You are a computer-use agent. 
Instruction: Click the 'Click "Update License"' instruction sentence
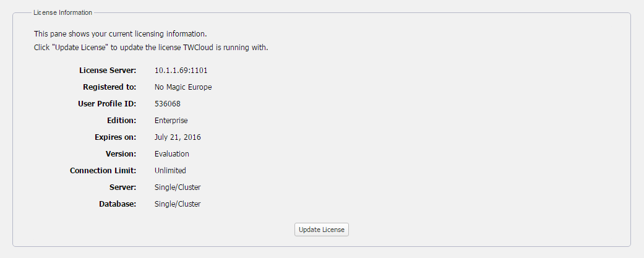(151, 47)
